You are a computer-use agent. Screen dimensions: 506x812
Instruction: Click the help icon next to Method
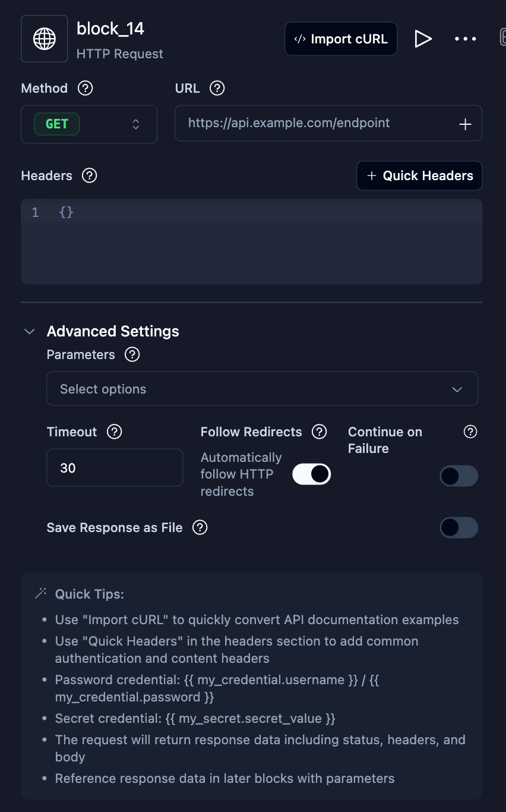pyautogui.click(x=86, y=89)
